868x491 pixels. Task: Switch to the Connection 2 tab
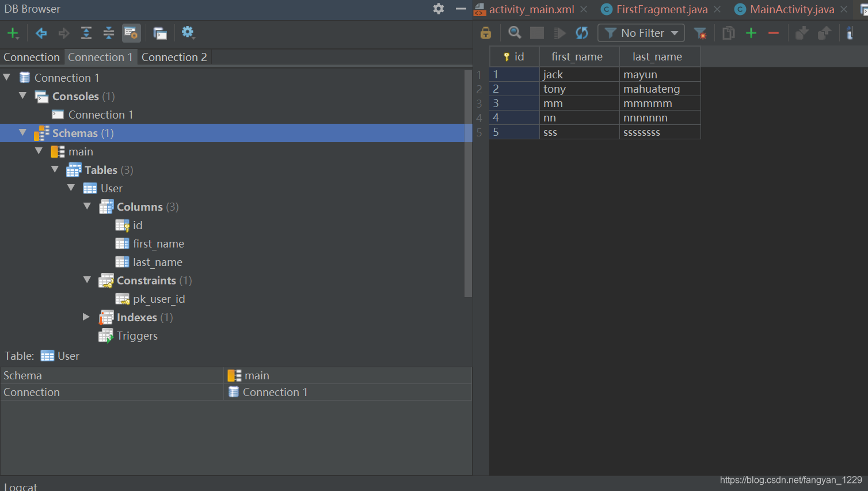(x=174, y=57)
